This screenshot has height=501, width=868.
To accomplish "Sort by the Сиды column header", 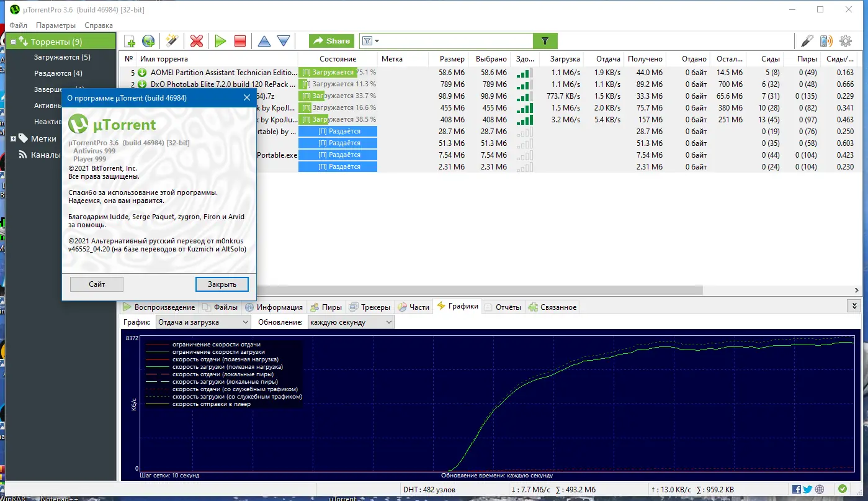I will pyautogui.click(x=764, y=59).
